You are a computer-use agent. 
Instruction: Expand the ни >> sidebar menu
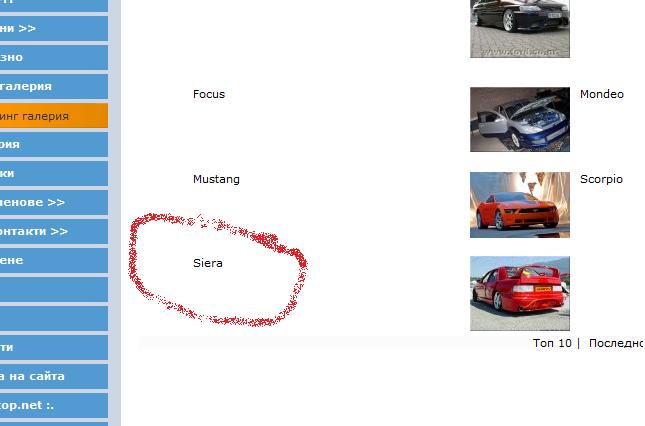click(54, 28)
